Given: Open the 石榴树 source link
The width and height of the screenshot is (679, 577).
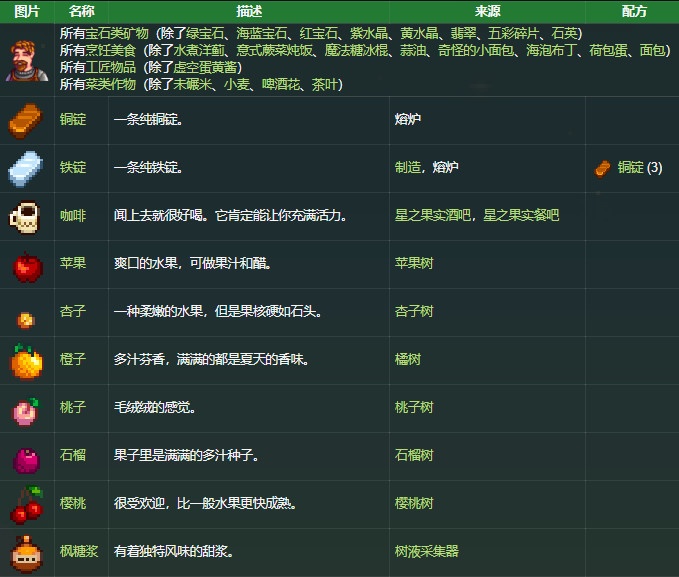Looking at the screenshot, I should pos(414,455).
